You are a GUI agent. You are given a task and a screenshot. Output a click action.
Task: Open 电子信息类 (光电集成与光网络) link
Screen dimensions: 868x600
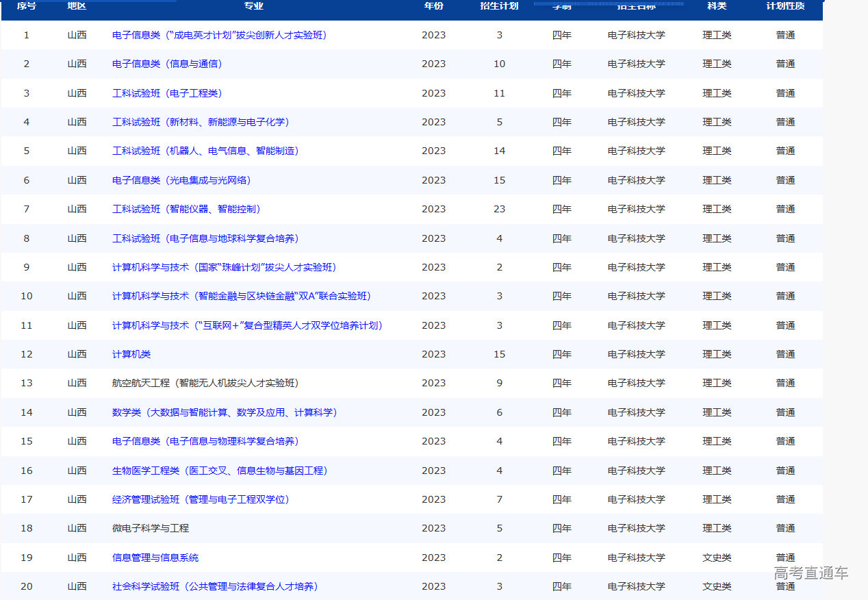click(181, 180)
